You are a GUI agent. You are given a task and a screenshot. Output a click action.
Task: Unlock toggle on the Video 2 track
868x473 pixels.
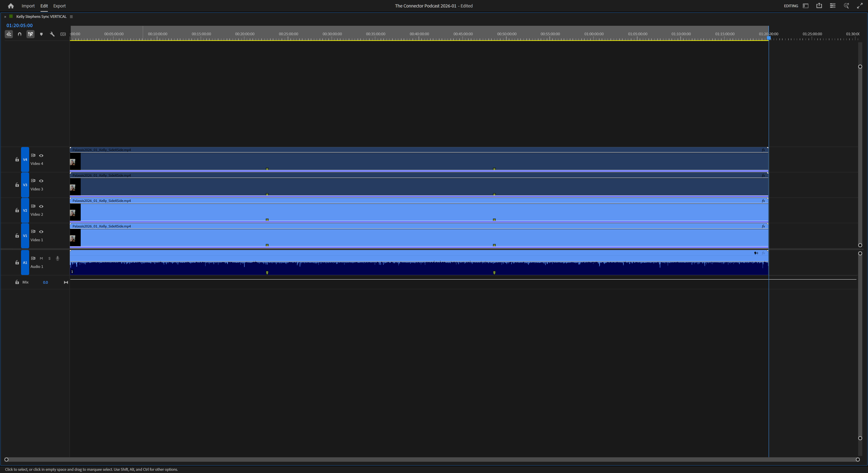pos(17,210)
